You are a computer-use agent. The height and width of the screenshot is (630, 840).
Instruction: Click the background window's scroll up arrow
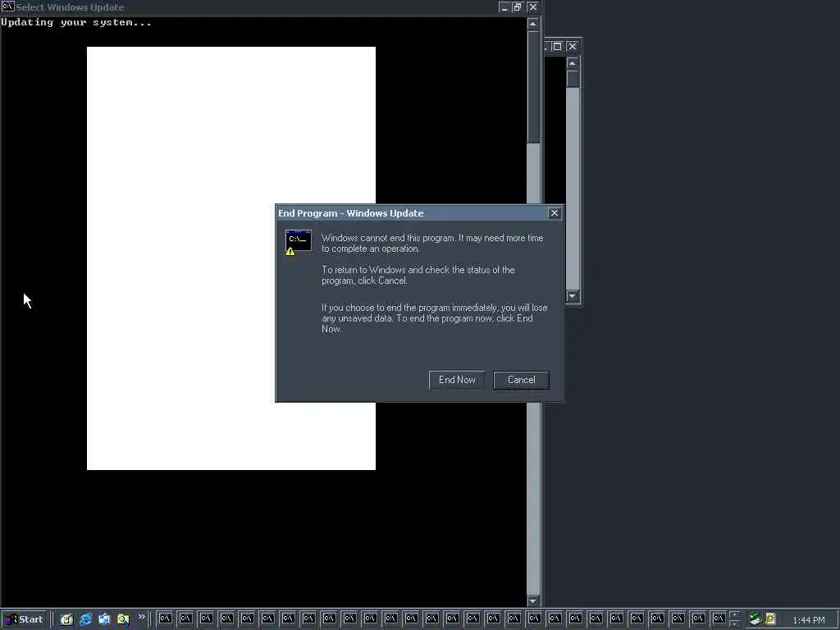click(x=573, y=63)
